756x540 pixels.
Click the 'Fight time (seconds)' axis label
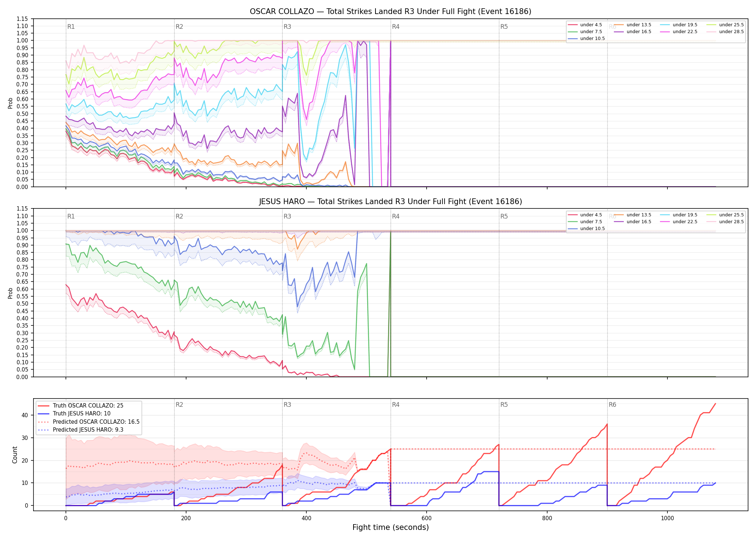pos(391,527)
